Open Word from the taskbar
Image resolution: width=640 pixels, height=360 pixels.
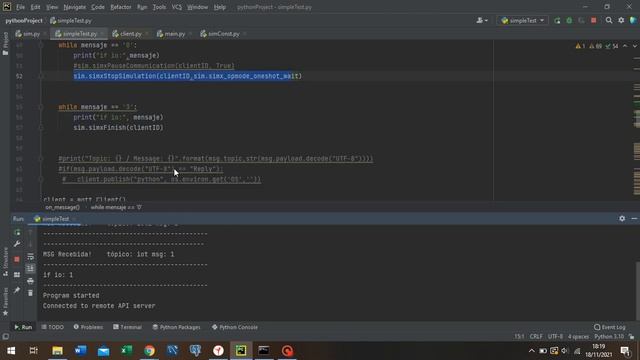tap(80, 351)
